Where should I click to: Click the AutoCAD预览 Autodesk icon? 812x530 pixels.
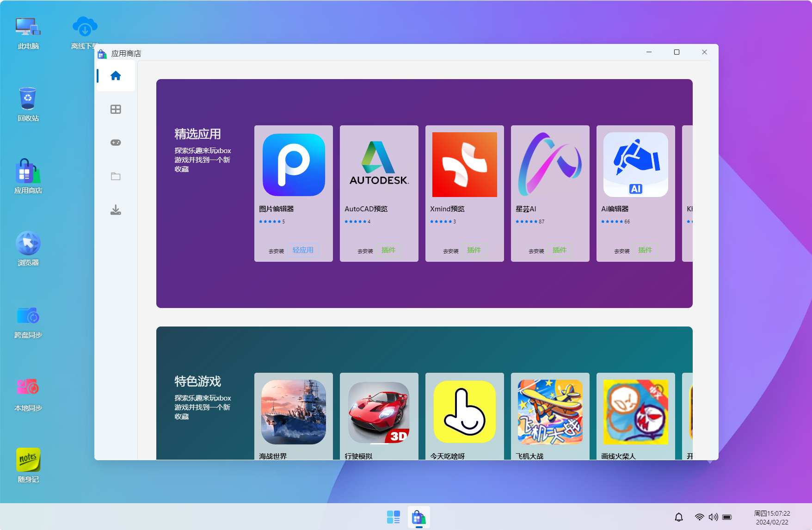coord(379,165)
